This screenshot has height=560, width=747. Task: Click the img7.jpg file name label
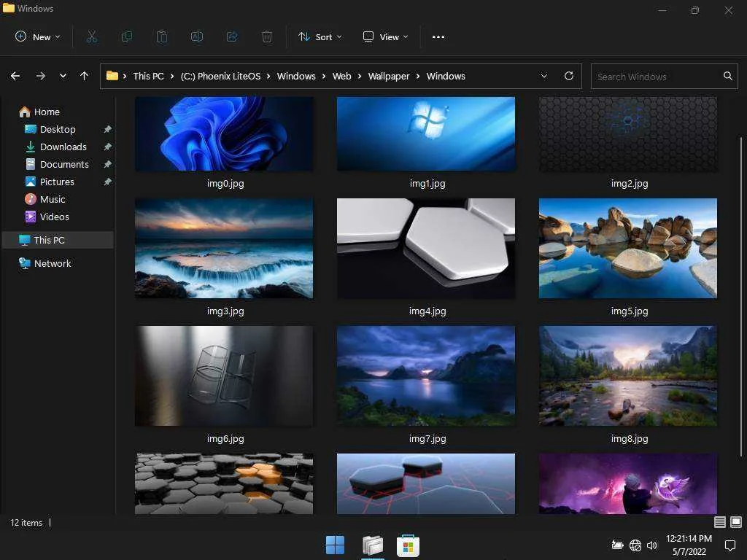pos(427,438)
